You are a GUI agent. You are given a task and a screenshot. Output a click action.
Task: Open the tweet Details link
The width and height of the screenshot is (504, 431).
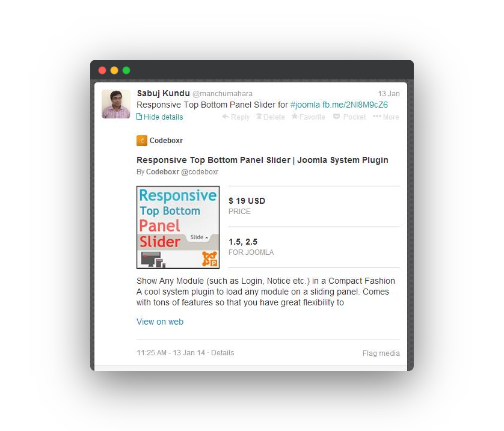click(223, 353)
